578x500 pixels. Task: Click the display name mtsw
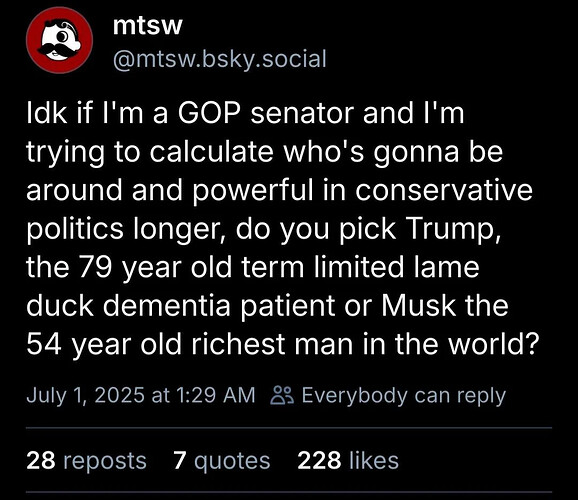point(147,26)
